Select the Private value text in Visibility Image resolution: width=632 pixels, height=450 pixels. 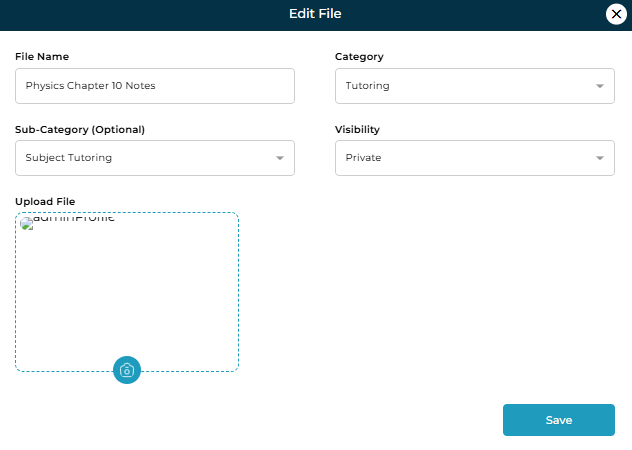coord(363,158)
